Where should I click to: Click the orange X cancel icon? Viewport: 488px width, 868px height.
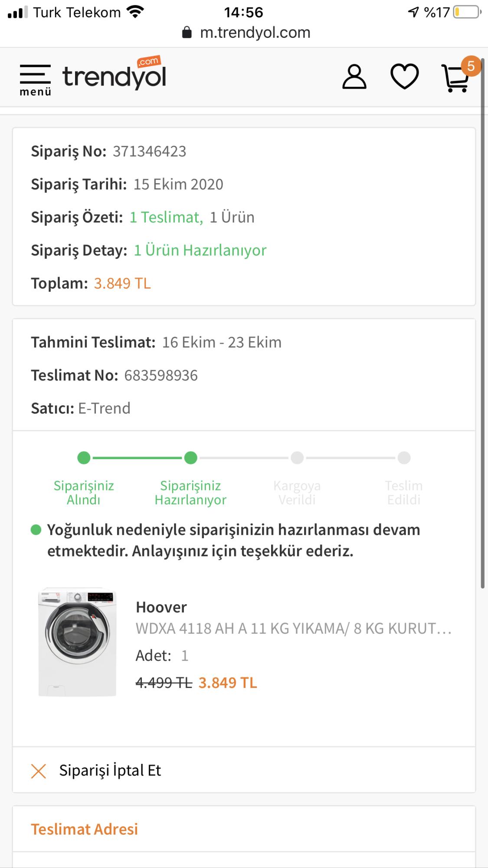39,771
